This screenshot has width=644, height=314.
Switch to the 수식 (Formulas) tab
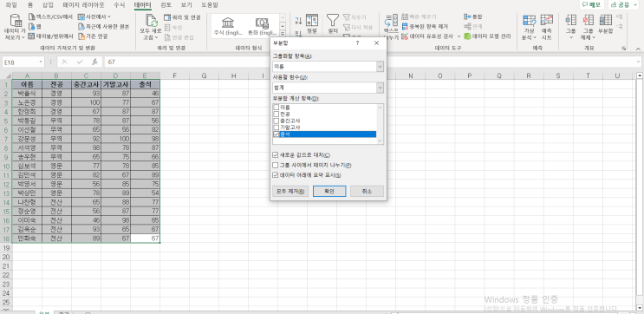point(120,5)
